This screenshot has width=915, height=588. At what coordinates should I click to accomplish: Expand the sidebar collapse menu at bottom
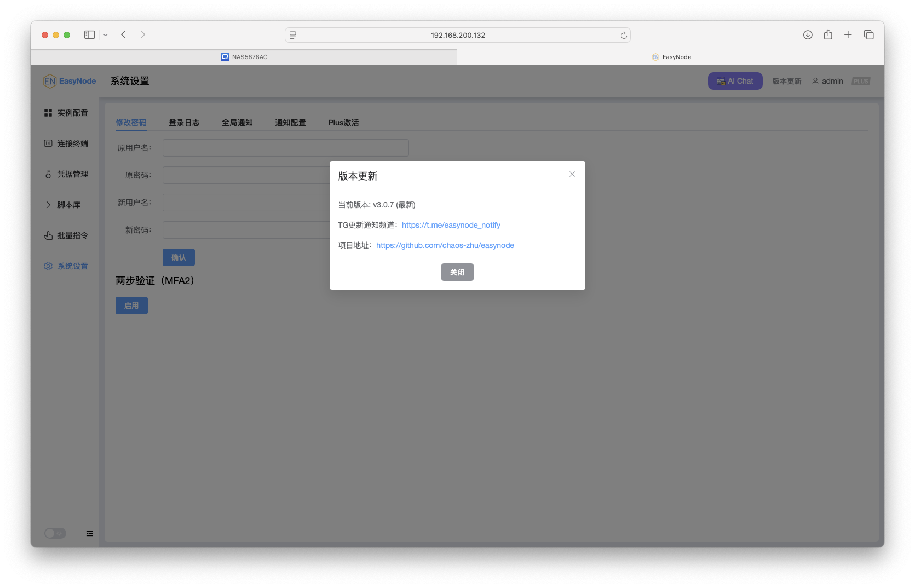tap(89, 533)
